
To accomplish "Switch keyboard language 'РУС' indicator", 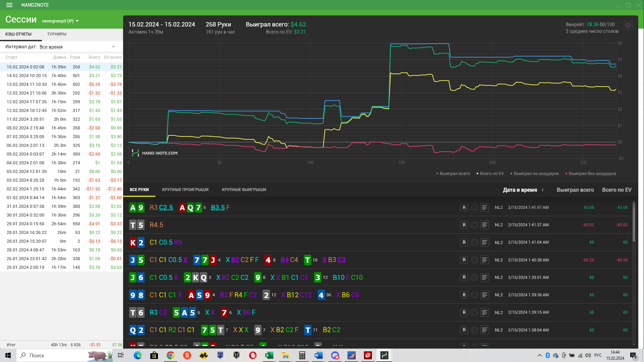I will 598,355.
